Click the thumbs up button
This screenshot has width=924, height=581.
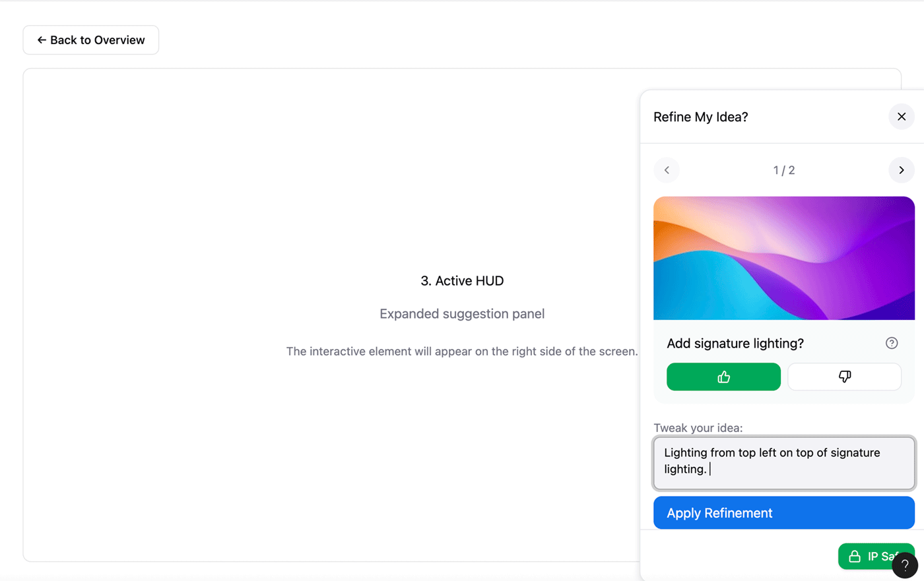723,377
